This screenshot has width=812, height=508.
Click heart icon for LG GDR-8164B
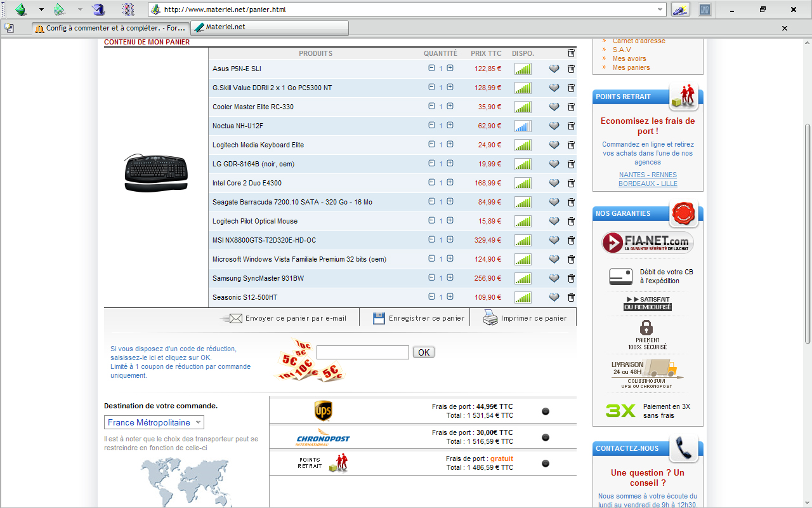point(554,164)
